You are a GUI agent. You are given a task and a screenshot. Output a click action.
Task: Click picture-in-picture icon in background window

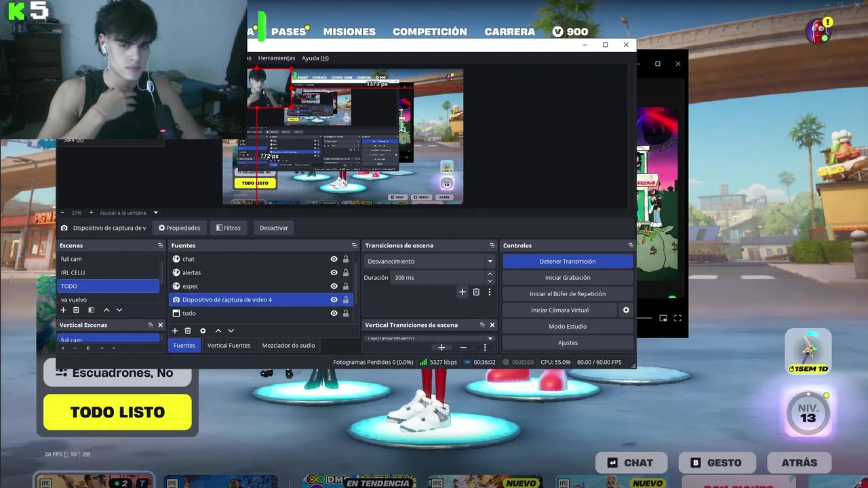point(663,319)
